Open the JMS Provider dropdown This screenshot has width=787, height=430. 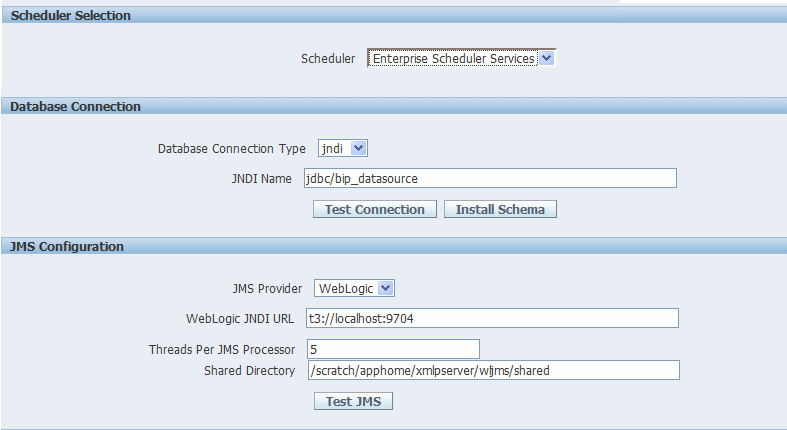354,288
